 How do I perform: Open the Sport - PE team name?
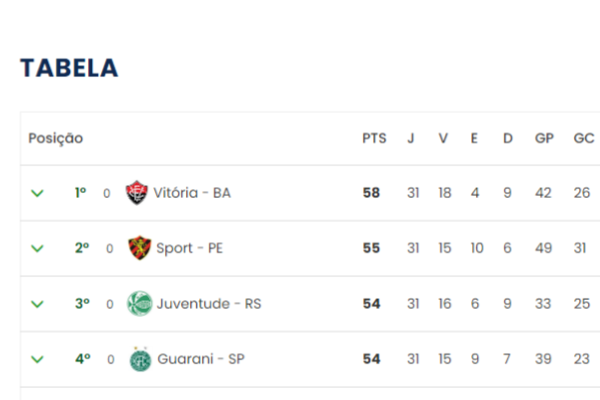tap(189, 248)
